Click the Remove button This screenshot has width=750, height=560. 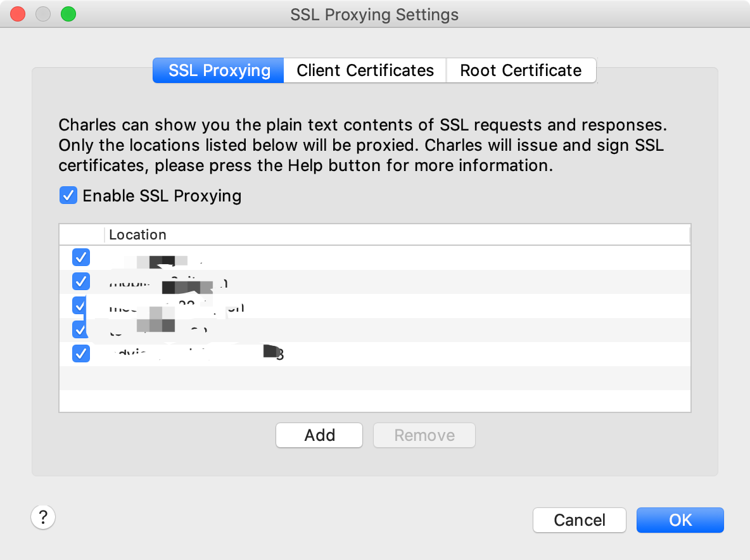click(424, 435)
